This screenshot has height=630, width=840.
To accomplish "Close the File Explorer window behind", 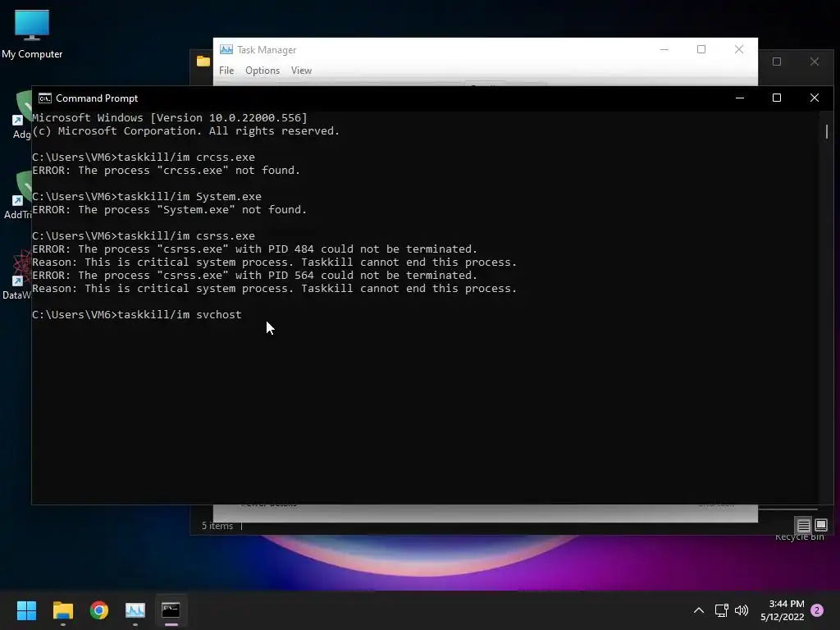I will [815, 62].
